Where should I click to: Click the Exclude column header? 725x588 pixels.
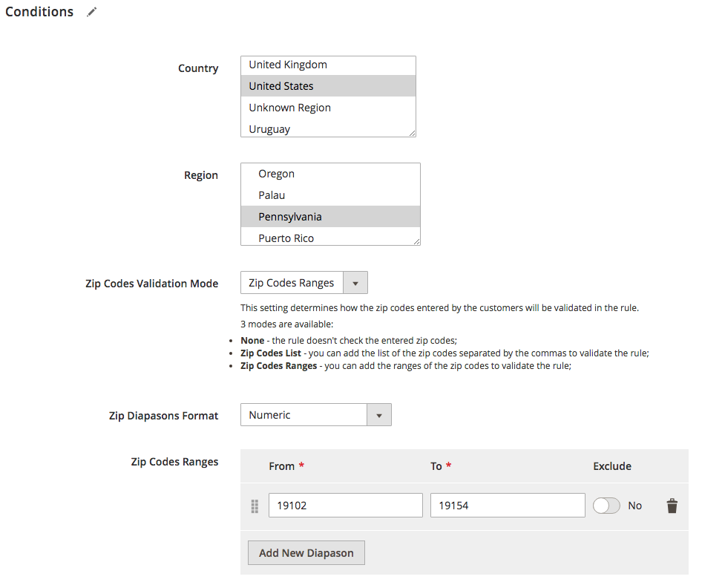point(612,466)
